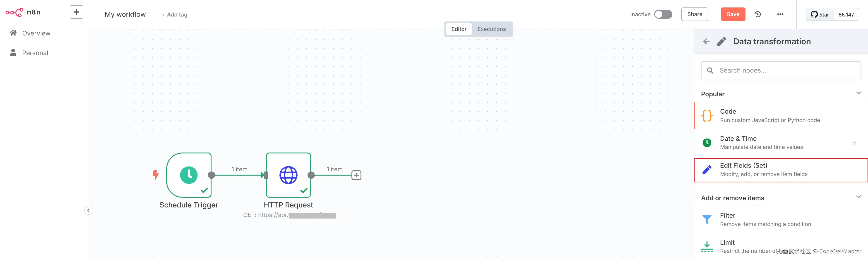Open the three-dots workflow options menu
Image resolution: width=868 pixels, height=261 pixels.
click(x=780, y=14)
